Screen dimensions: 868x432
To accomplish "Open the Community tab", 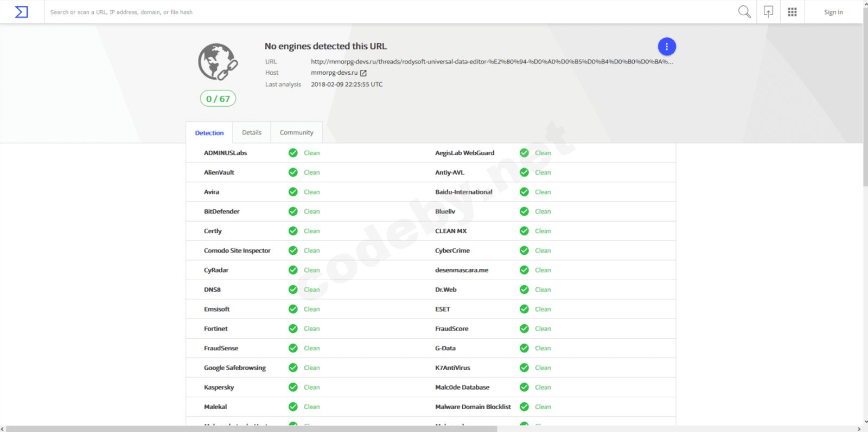I will coord(296,133).
